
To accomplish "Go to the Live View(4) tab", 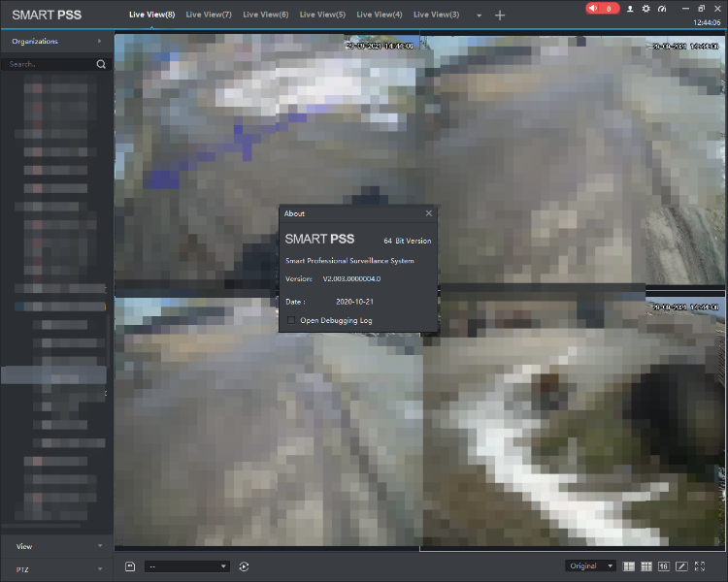I will pyautogui.click(x=380, y=15).
